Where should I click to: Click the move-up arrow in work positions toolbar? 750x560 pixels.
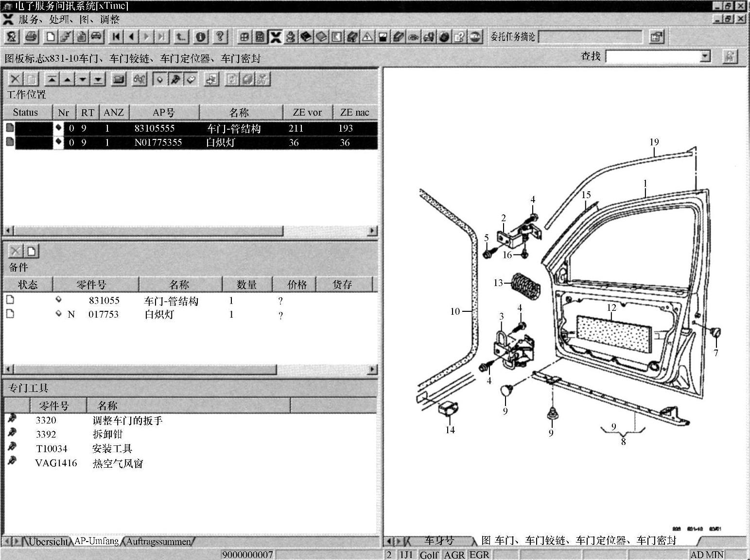click(68, 79)
